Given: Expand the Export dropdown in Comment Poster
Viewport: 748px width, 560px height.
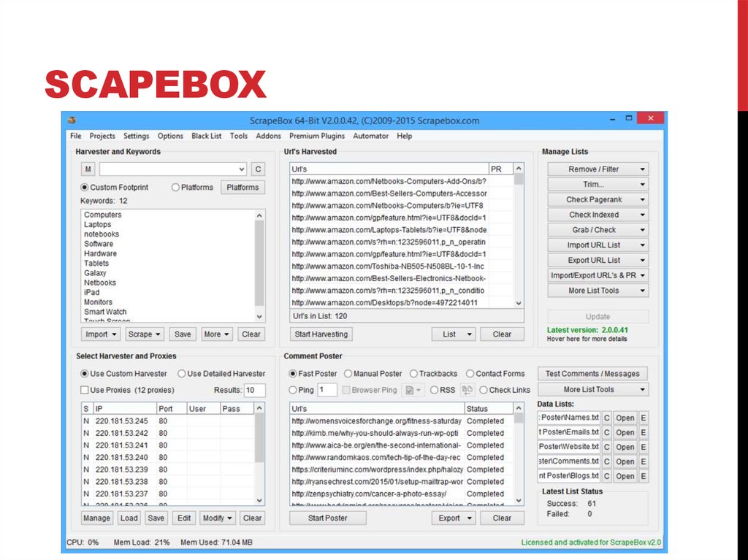Looking at the screenshot, I should tap(454, 518).
